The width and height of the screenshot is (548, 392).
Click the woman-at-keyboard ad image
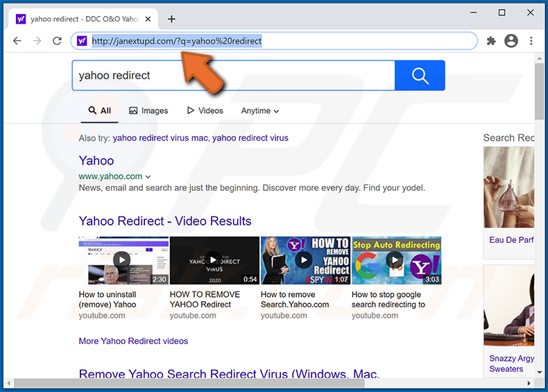tap(509, 306)
